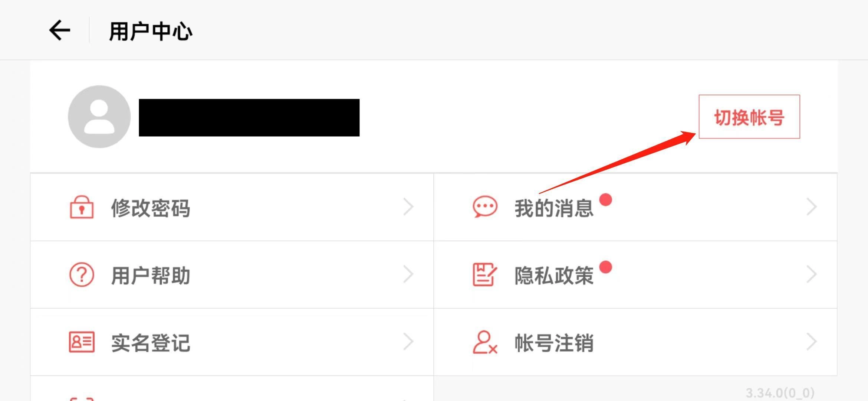Click the 用户中心 page title
This screenshot has width=868, height=401.
[151, 31]
